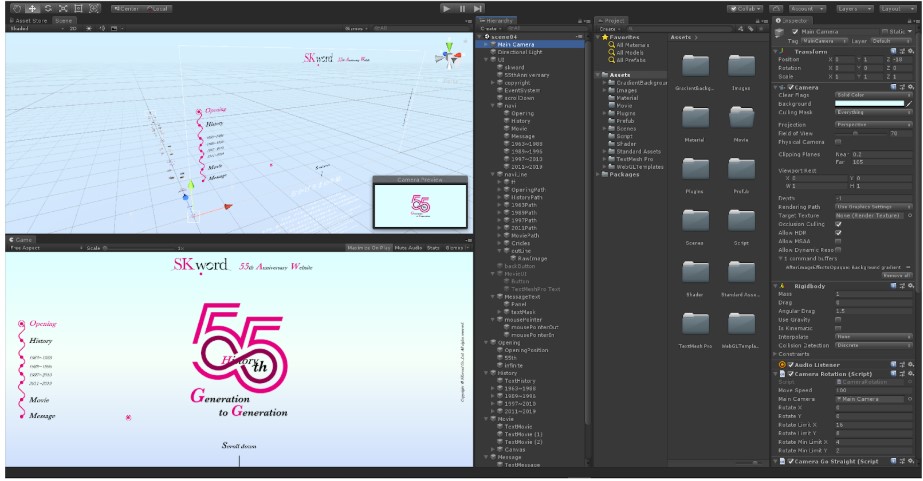Open Target Texture object picker circle
This screenshot has height=481, width=923.
click(910, 215)
